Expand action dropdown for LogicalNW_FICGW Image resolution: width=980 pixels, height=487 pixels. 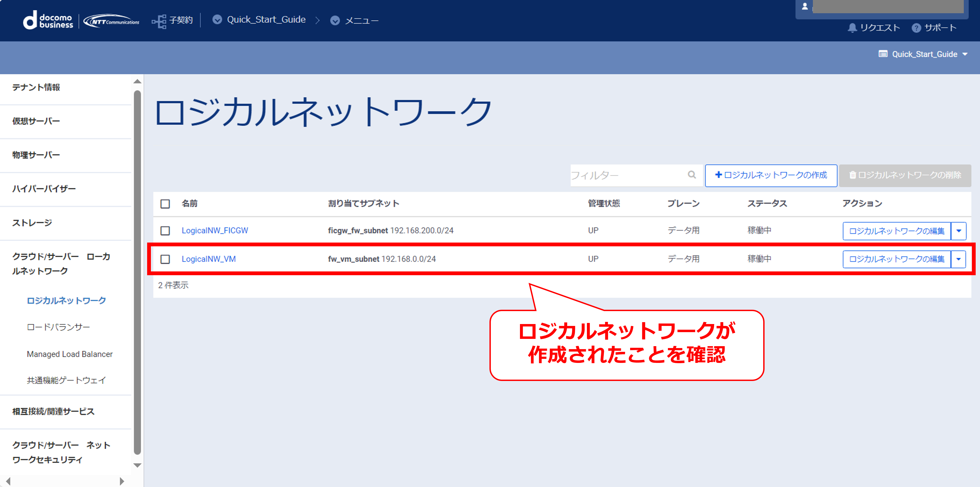point(959,231)
